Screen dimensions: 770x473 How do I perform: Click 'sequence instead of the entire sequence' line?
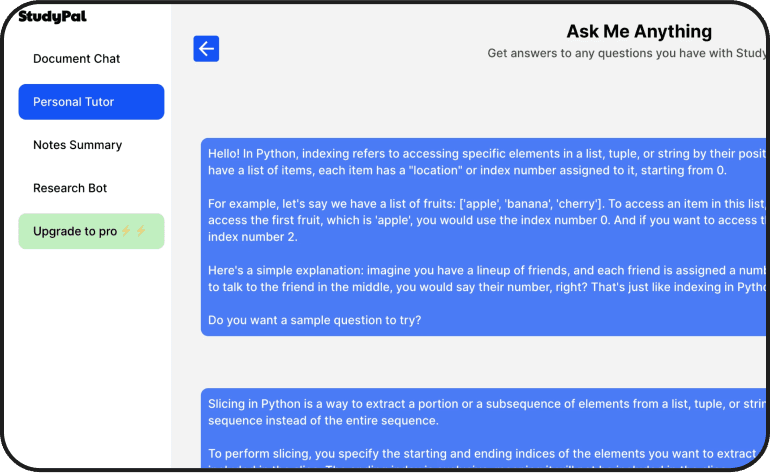click(323, 420)
